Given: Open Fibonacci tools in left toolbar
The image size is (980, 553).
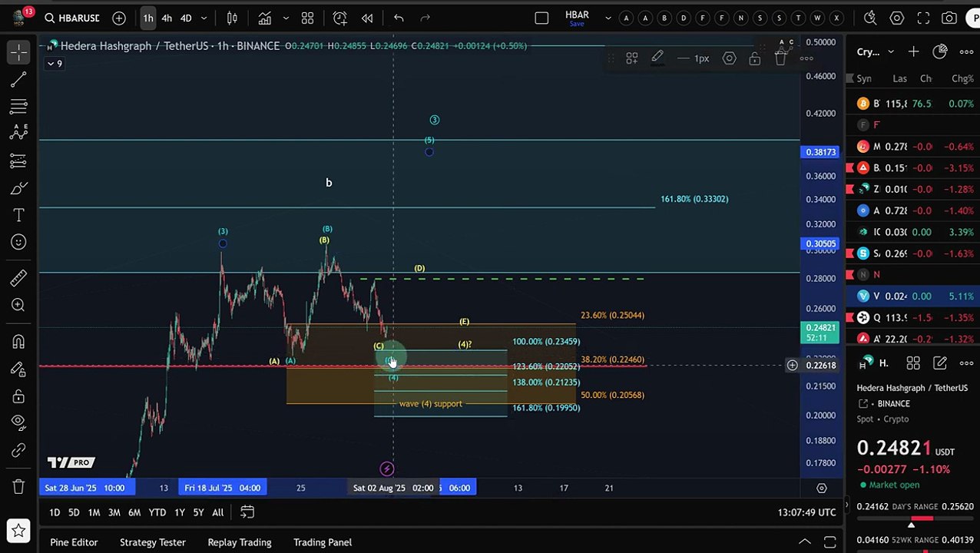Looking at the screenshot, I should [x=19, y=106].
